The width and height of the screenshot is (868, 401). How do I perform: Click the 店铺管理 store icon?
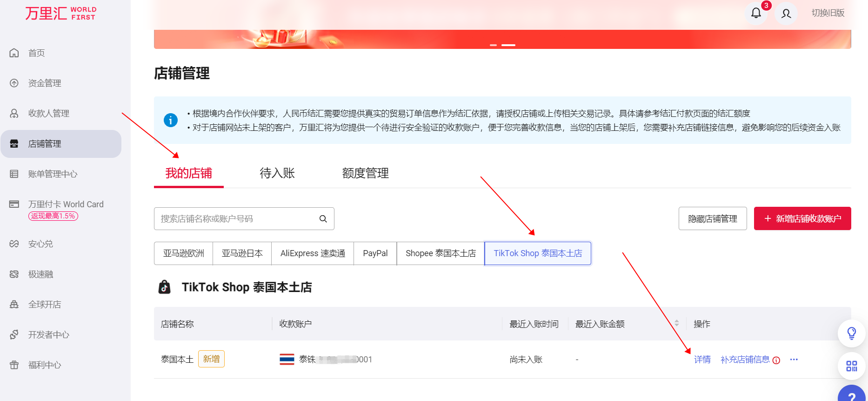(14, 144)
